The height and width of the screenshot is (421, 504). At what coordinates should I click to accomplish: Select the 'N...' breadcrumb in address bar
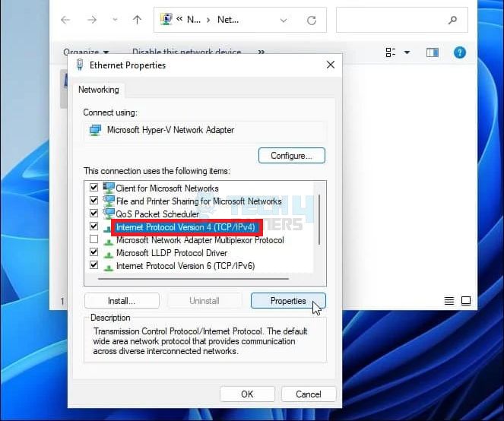pyautogui.click(x=194, y=20)
